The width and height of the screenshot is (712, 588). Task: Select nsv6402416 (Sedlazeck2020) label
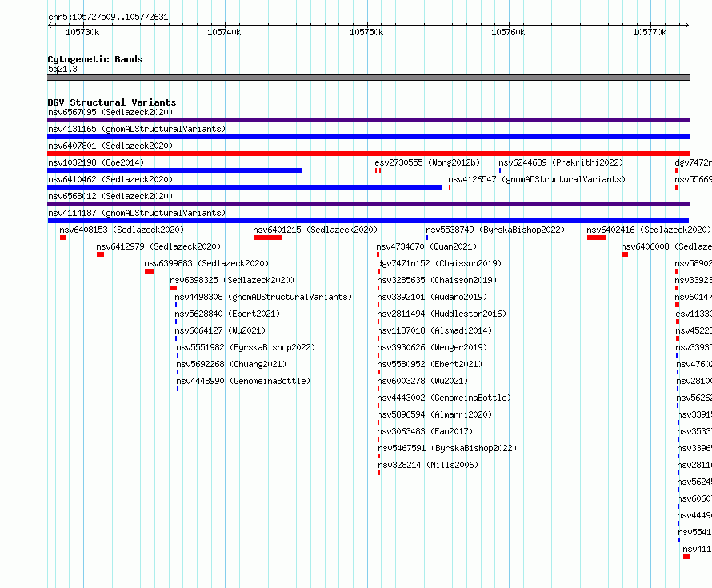coord(649,230)
